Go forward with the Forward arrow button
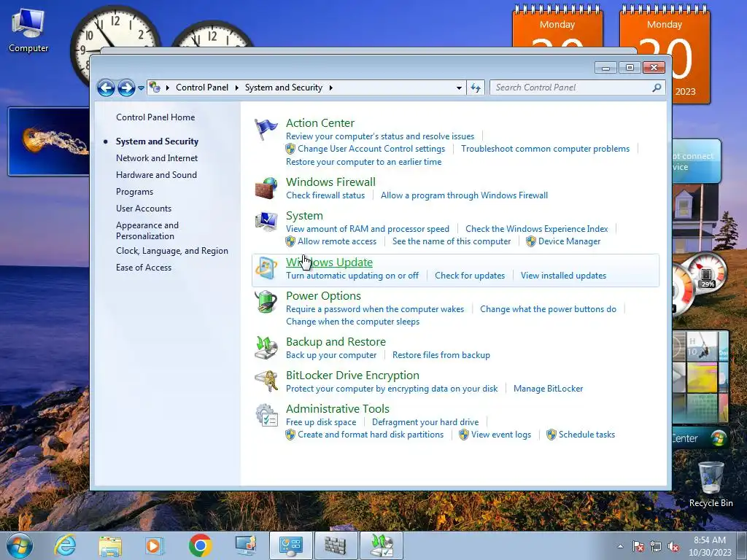Screen dimensions: 747x560 tap(126, 87)
